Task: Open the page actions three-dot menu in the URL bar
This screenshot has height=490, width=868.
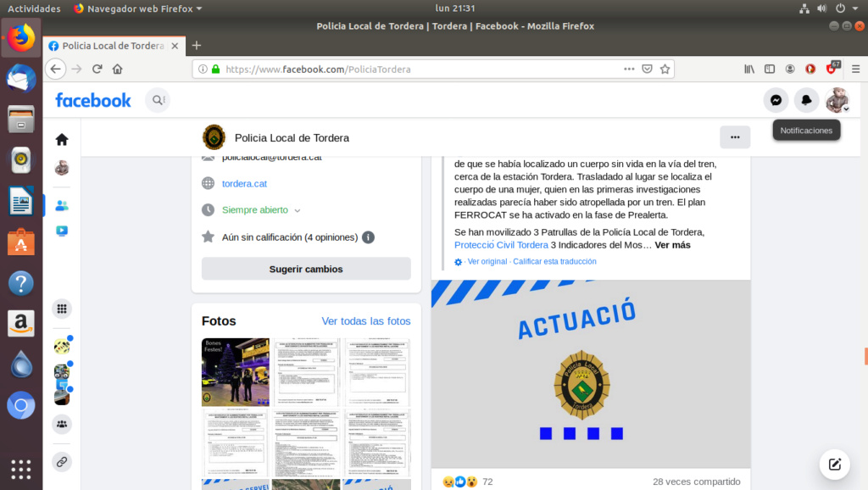Action: point(629,70)
